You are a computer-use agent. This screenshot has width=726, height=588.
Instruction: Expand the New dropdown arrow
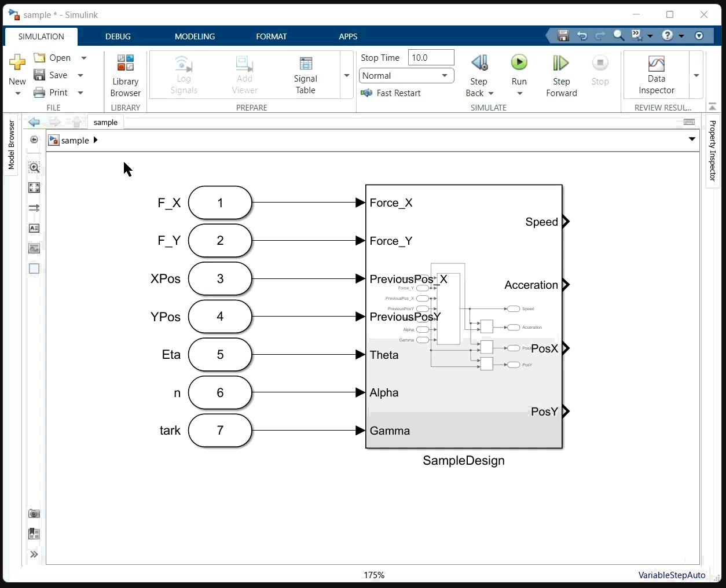coord(17,93)
